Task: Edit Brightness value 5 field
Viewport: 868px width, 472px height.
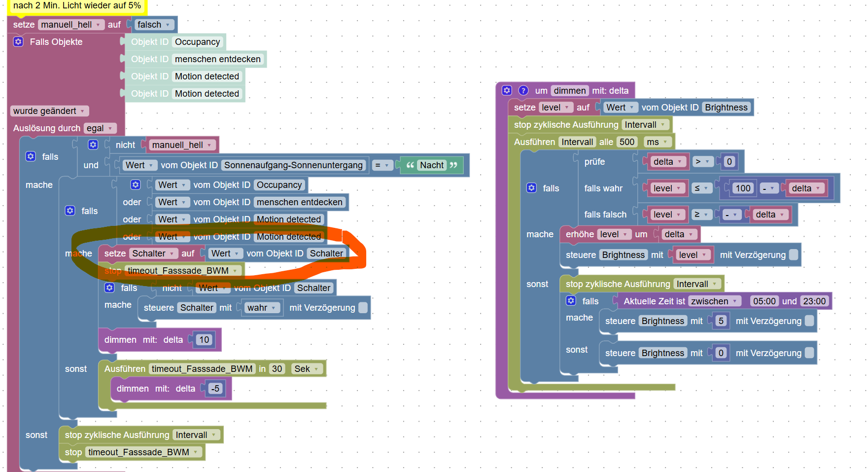Action: (x=721, y=321)
